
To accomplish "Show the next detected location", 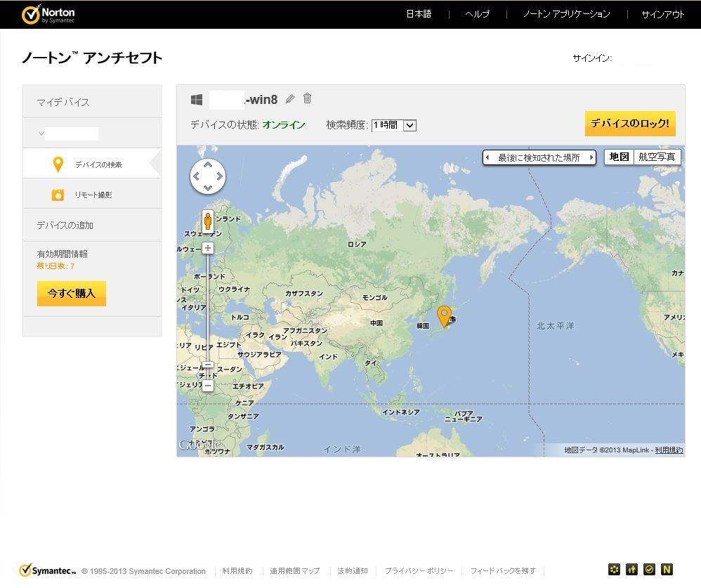I will click(x=591, y=157).
